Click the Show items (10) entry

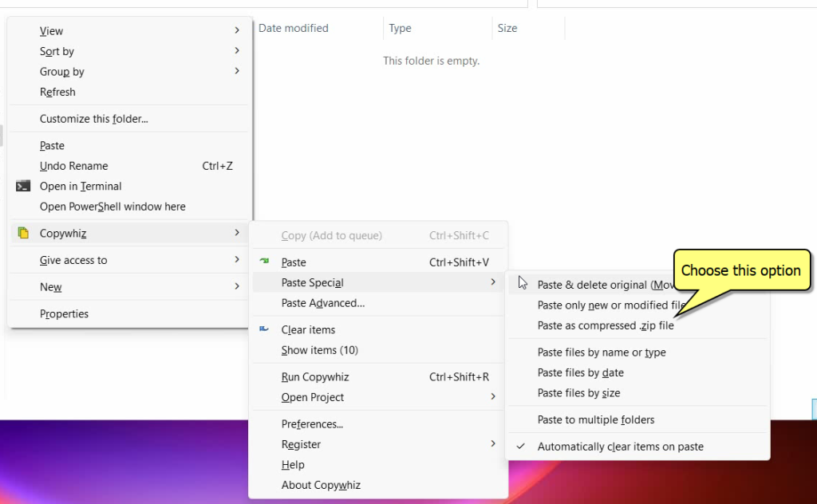point(319,350)
